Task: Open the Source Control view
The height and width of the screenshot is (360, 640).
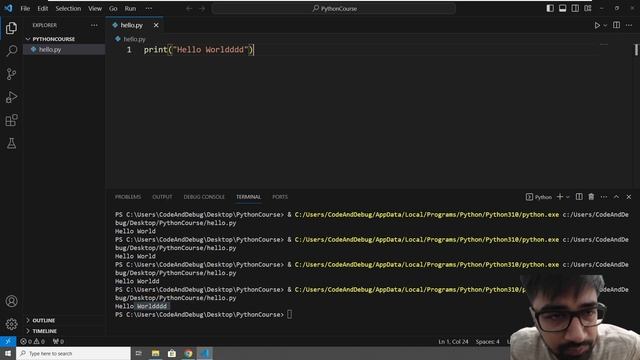Action: coord(11,74)
